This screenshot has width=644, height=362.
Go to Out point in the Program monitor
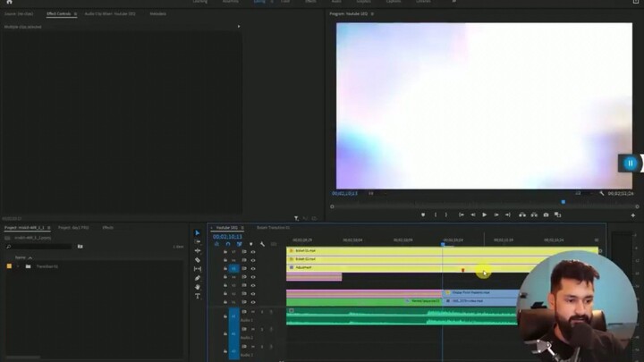(x=508, y=215)
